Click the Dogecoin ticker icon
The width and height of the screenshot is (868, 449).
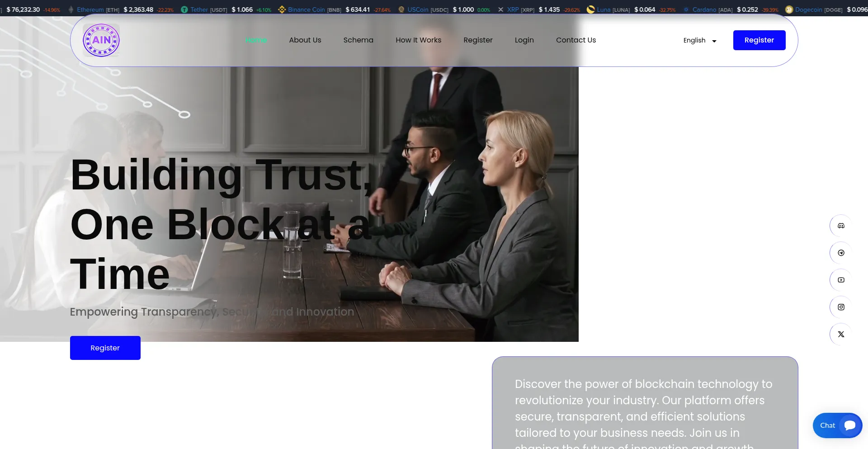[789, 9]
